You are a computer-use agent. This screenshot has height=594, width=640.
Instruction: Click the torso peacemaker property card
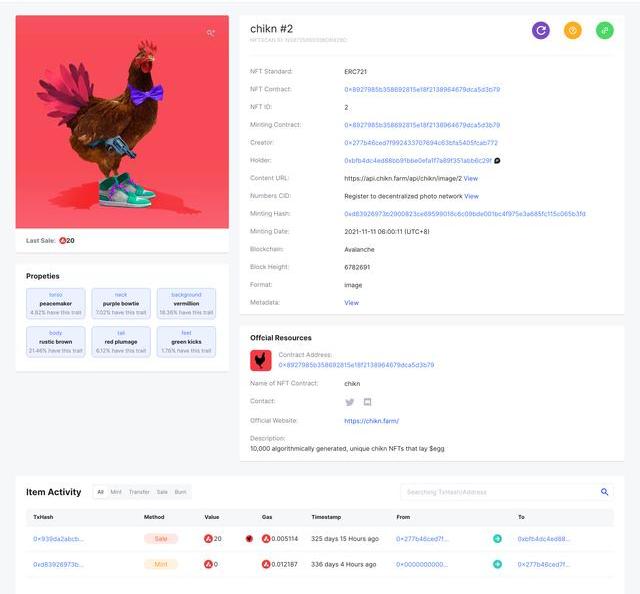56,303
